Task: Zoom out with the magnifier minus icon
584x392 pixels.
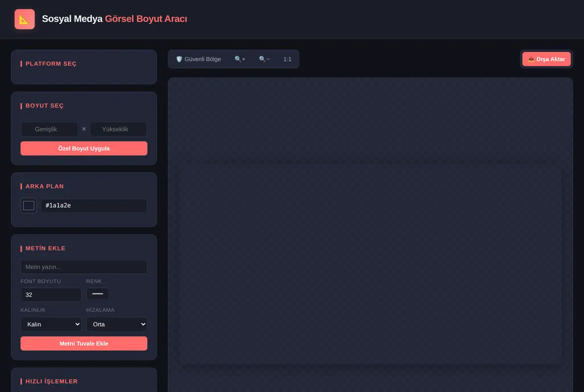Action: tap(264, 59)
